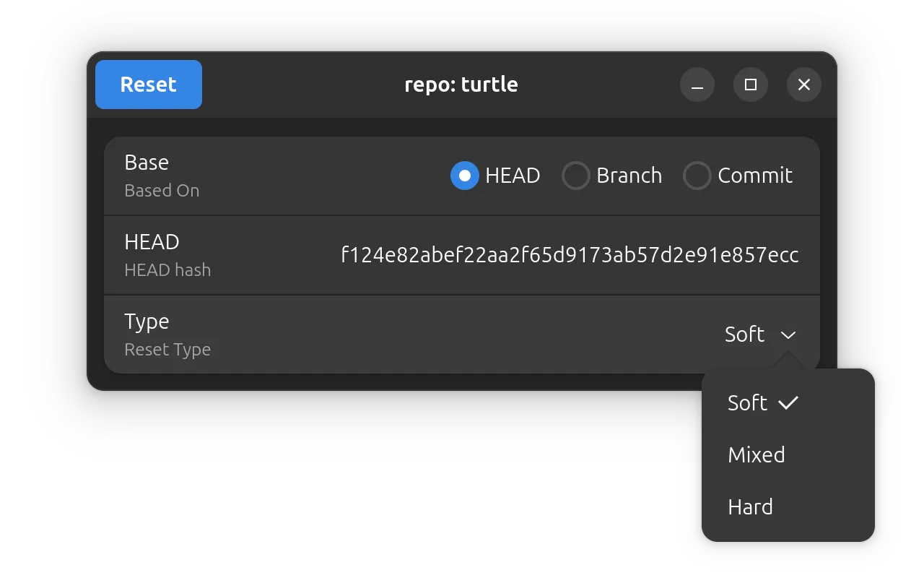The width and height of the screenshot is (924, 578).
Task: Select the Branch radio button
Action: point(576,176)
